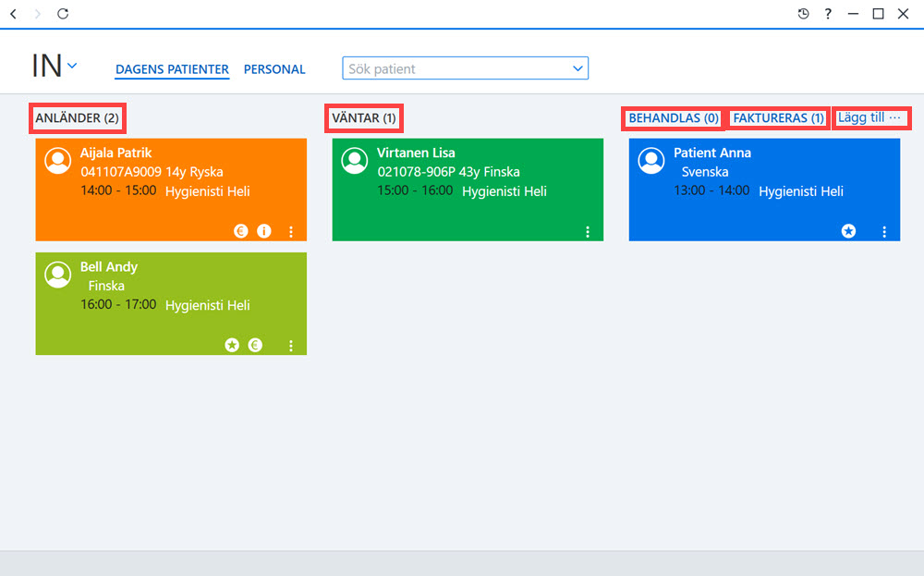Screen dimensions: 924x576
Task: Switch to the PERSONAL tab
Action: tap(274, 69)
